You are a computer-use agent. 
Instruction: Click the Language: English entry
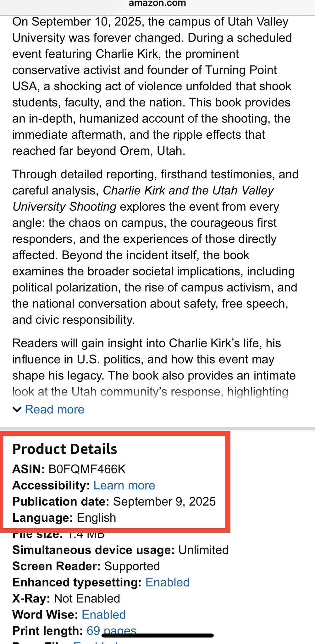[64, 518]
